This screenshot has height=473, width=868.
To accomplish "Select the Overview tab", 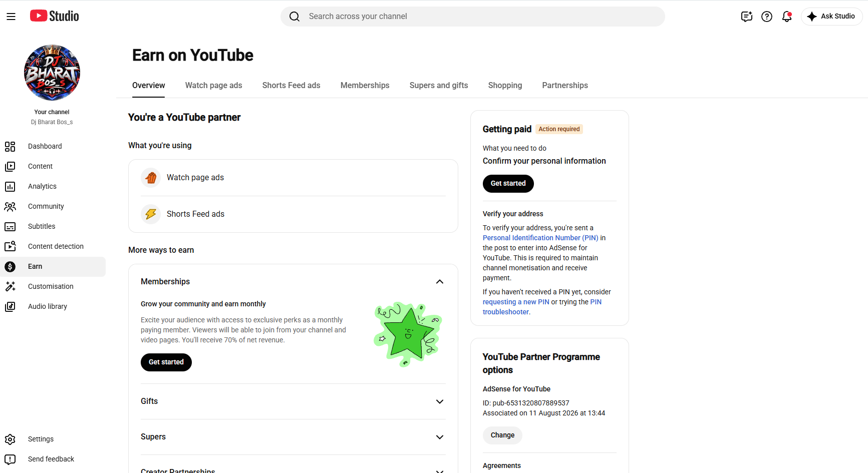I will click(x=149, y=86).
